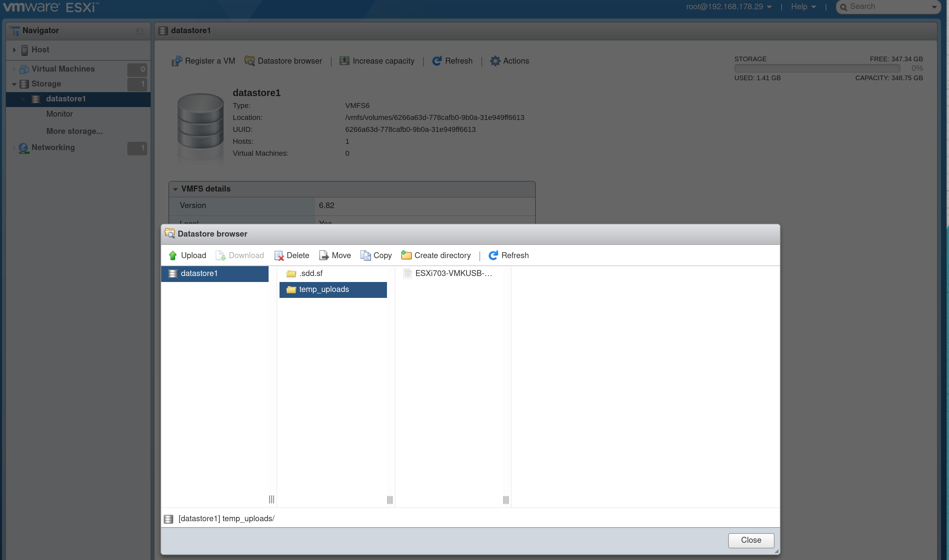Click the Create directory icon

pyautogui.click(x=406, y=255)
